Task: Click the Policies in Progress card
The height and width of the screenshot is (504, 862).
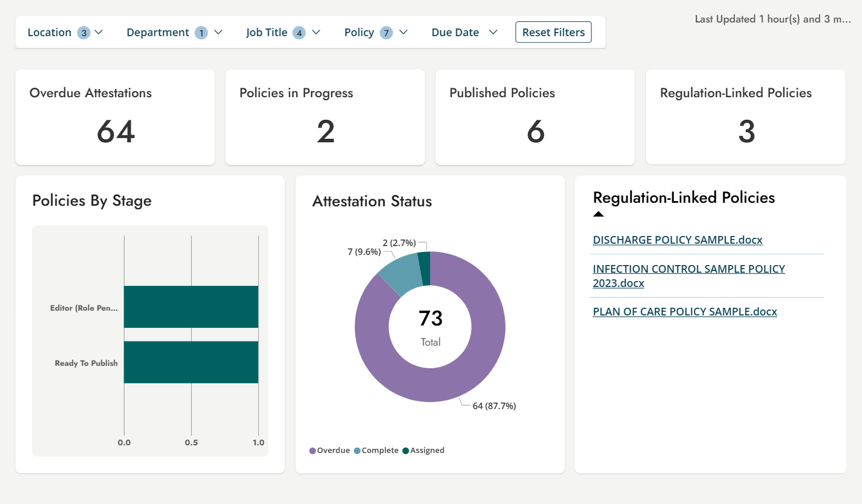Action: 325,117
